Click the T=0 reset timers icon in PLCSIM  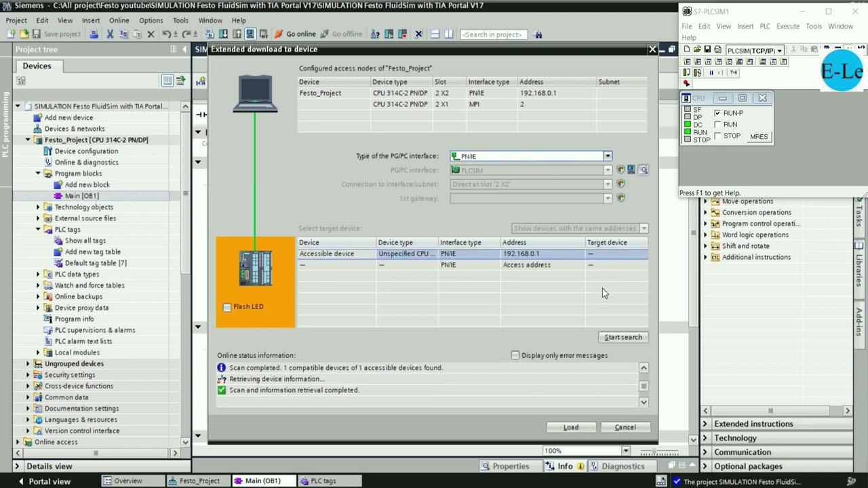[x=733, y=73]
